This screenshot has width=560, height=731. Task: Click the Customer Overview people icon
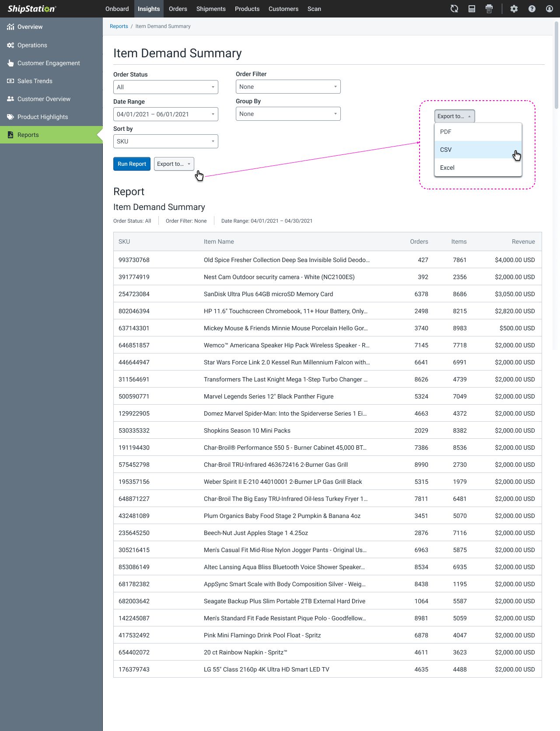10,99
